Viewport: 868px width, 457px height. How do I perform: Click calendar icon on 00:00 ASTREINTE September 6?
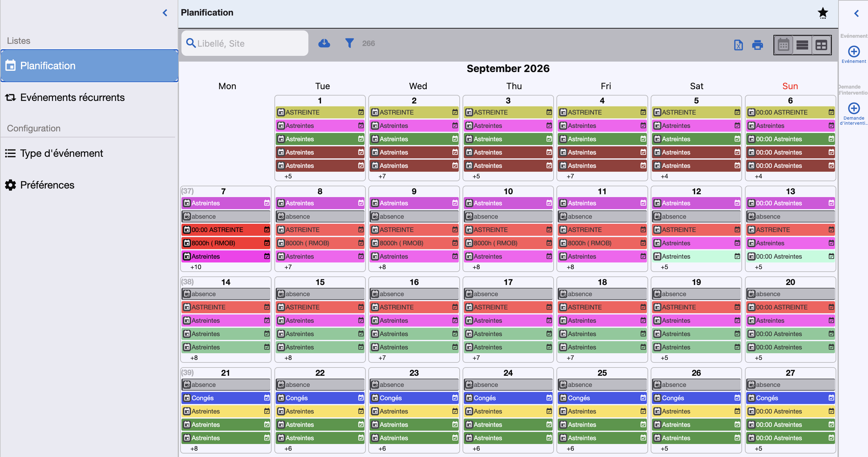point(751,112)
